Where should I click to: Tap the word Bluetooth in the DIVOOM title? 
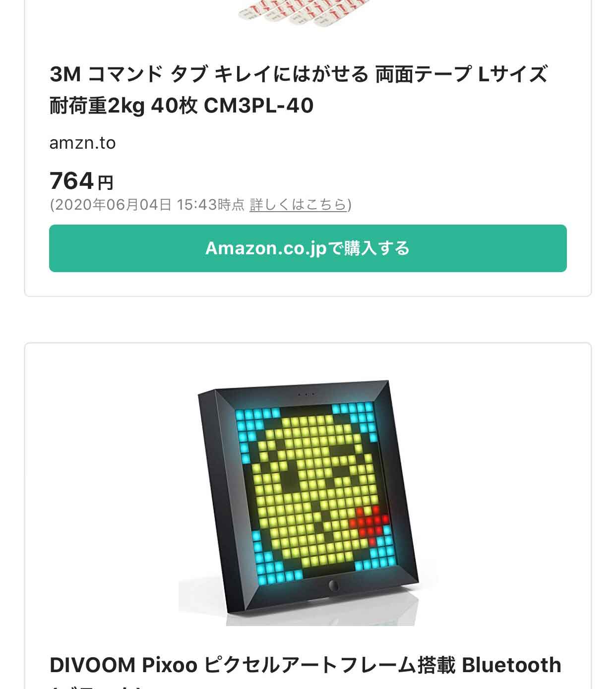[511, 665]
